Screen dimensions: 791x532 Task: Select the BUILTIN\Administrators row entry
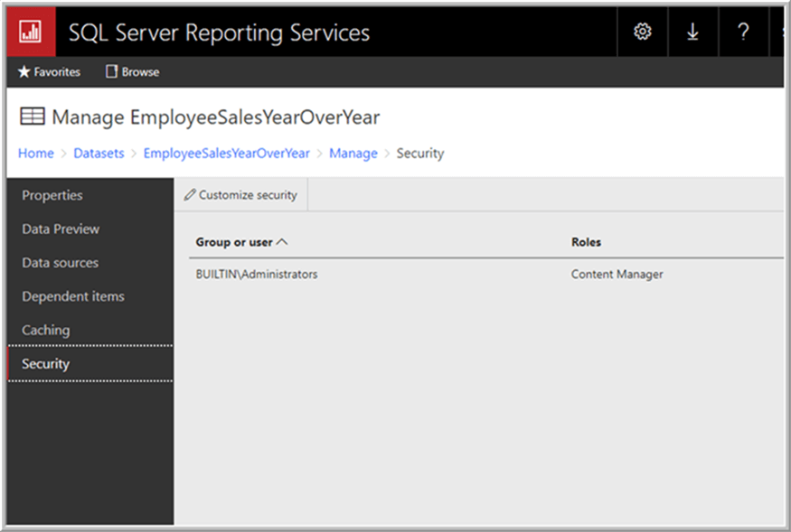257,275
